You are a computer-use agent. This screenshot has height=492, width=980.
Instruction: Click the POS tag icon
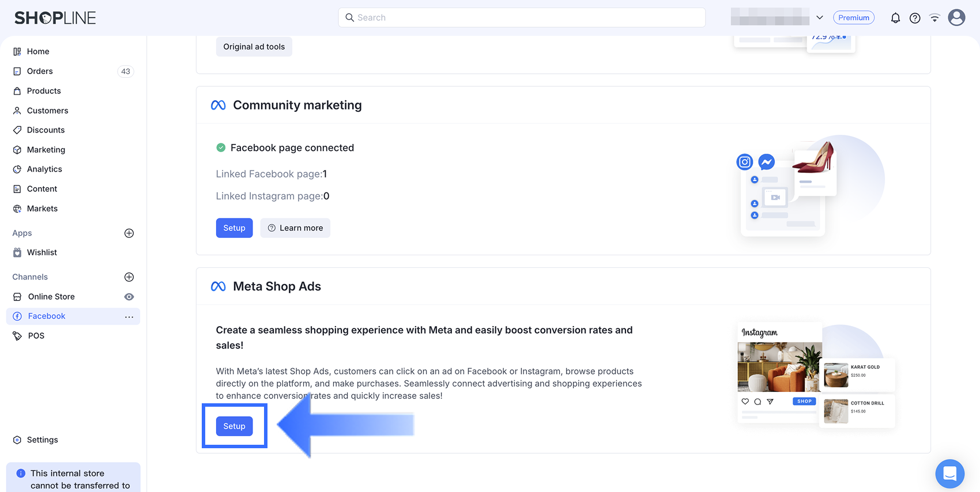click(x=17, y=336)
